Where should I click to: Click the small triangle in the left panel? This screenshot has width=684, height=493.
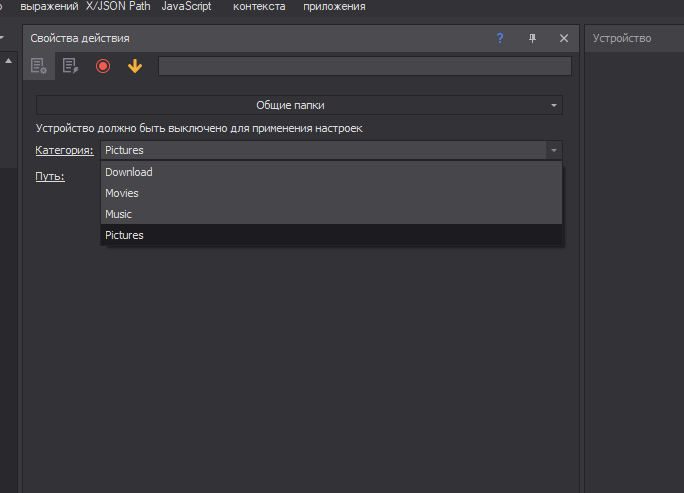pos(10,62)
